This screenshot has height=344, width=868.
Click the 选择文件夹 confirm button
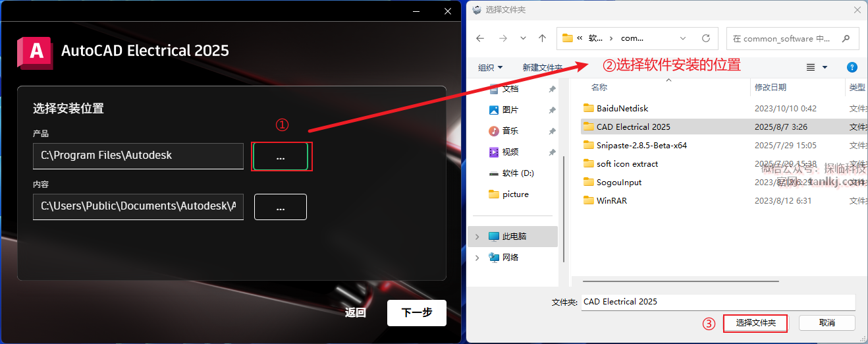[x=756, y=323]
